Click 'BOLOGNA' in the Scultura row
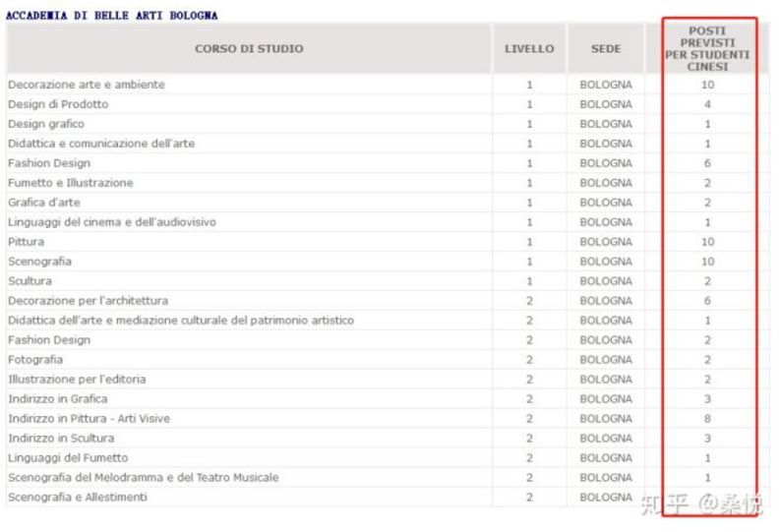 coord(606,281)
